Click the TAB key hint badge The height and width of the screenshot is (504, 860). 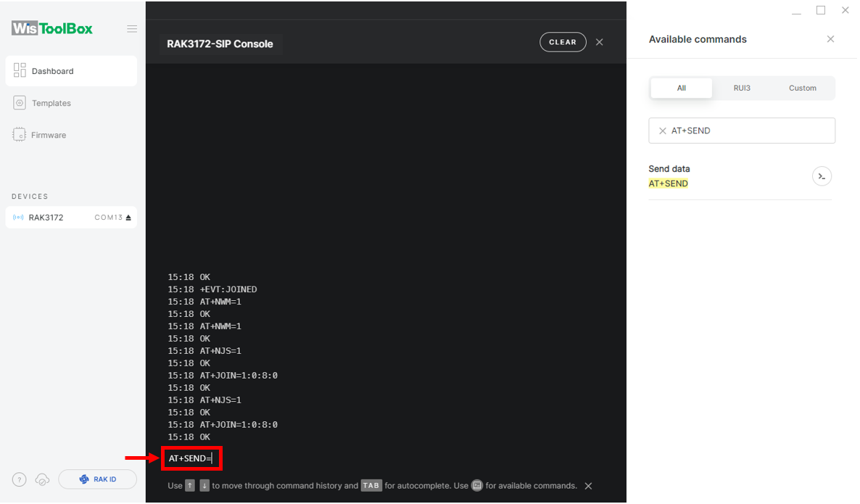point(371,485)
